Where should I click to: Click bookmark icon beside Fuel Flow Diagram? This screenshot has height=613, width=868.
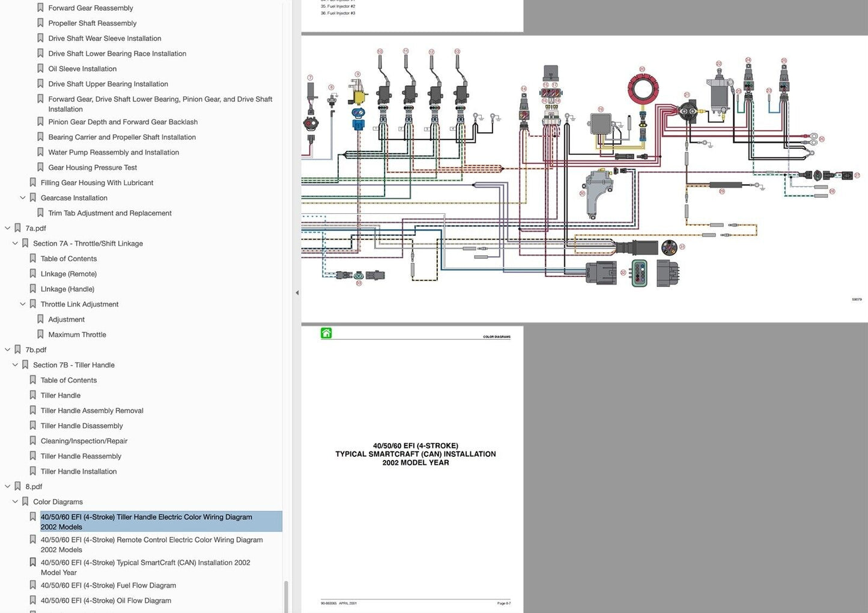click(x=33, y=585)
